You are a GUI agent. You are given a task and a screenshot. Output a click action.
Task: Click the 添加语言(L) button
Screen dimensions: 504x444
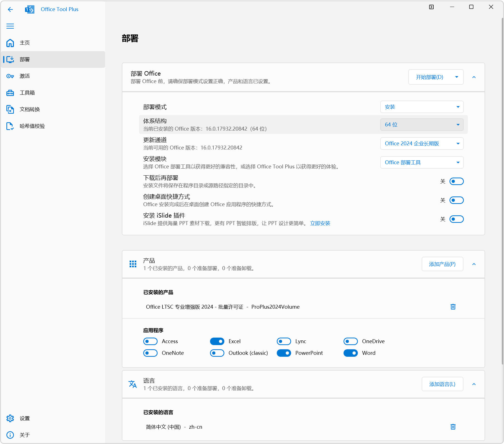(x=442, y=384)
